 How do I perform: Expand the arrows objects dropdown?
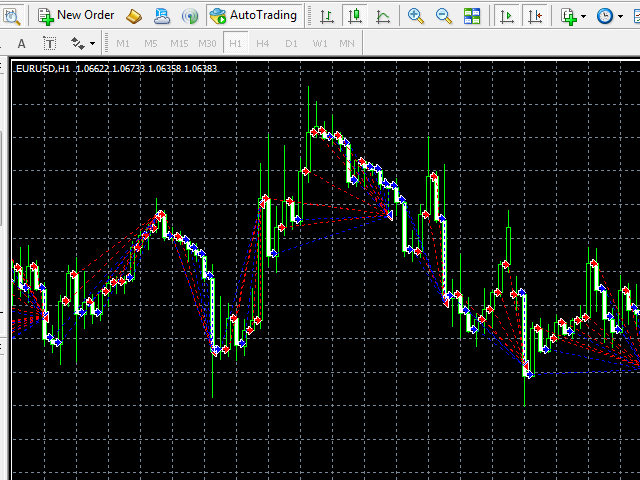[x=83, y=43]
